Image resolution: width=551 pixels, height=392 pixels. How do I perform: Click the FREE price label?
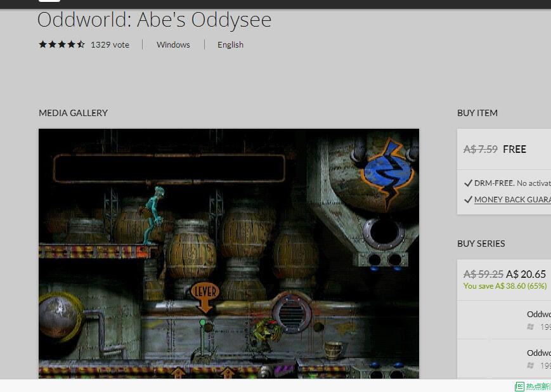514,150
